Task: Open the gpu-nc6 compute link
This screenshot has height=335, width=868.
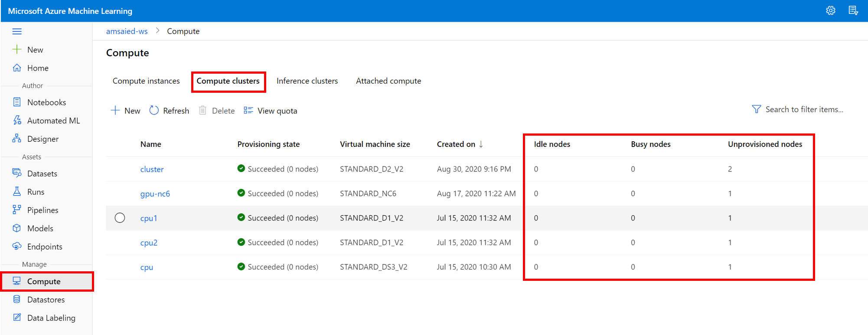Action: tap(155, 194)
